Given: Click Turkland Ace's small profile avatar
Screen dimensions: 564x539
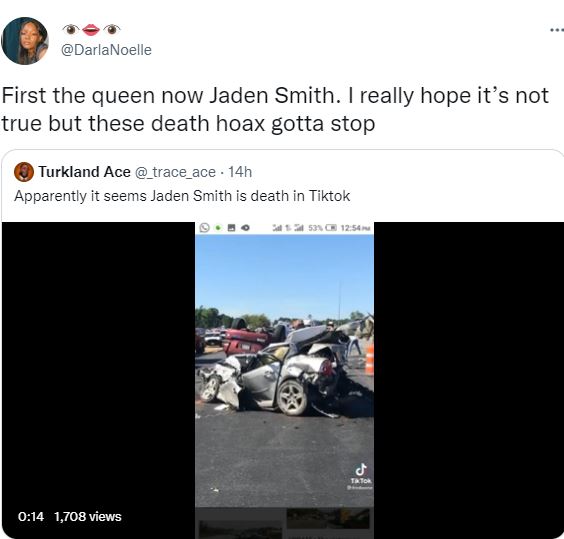Looking at the screenshot, I should point(24,172).
